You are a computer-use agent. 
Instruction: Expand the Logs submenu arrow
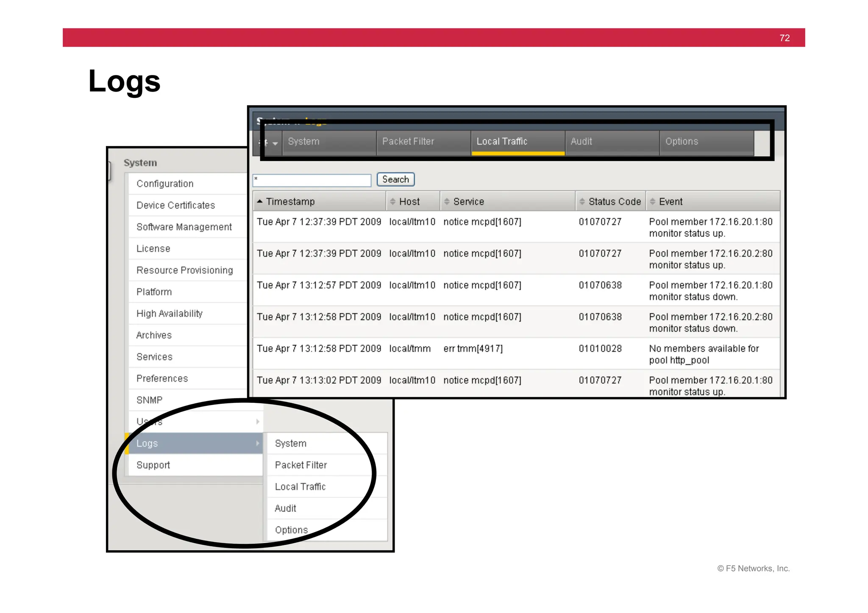pos(257,443)
